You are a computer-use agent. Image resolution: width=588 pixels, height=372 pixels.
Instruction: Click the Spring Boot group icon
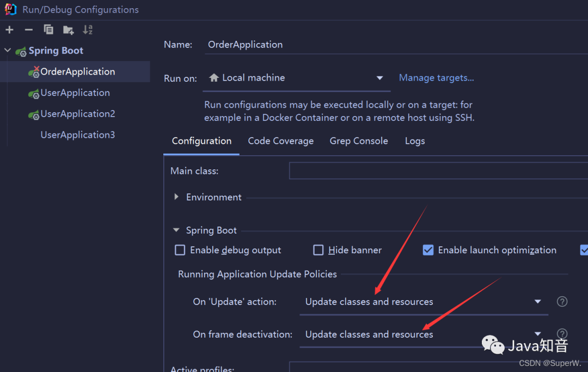coord(21,51)
